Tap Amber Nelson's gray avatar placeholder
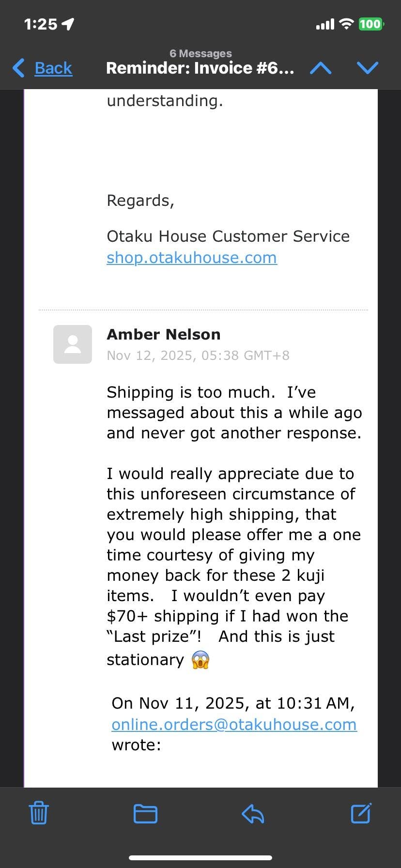This screenshot has width=401, height=868. [x=73, y=344]
